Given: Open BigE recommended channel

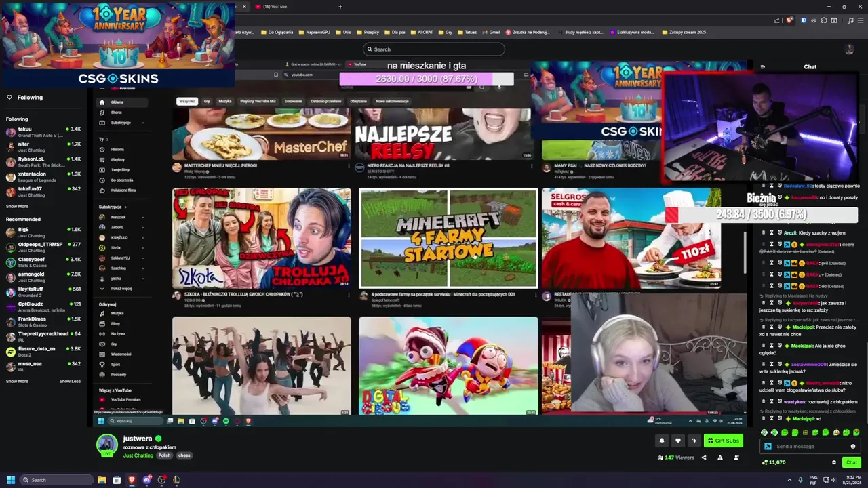Looking at the screenshot, I should tap(43, 232).
